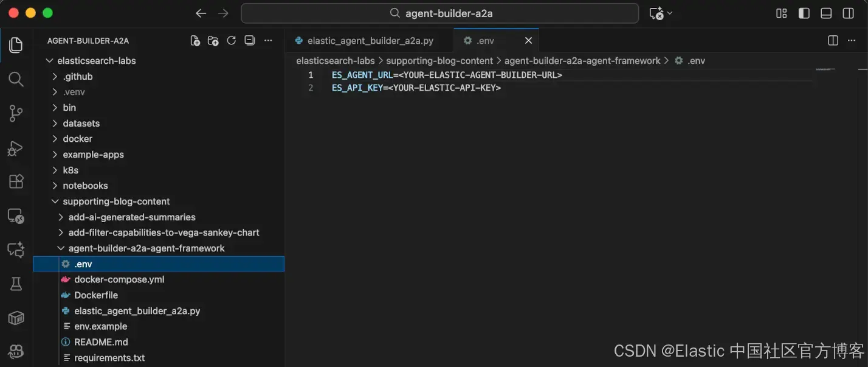Screen dimensions: 868x367
Task: Toggle the primary sidebar visibility
Action: tap(804, 13)
